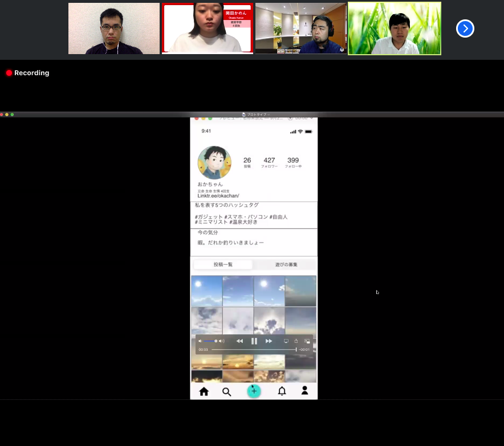Screen dimensions: 504x446
Task: Click the 今の気分 heading
Action: coord(208,232)
